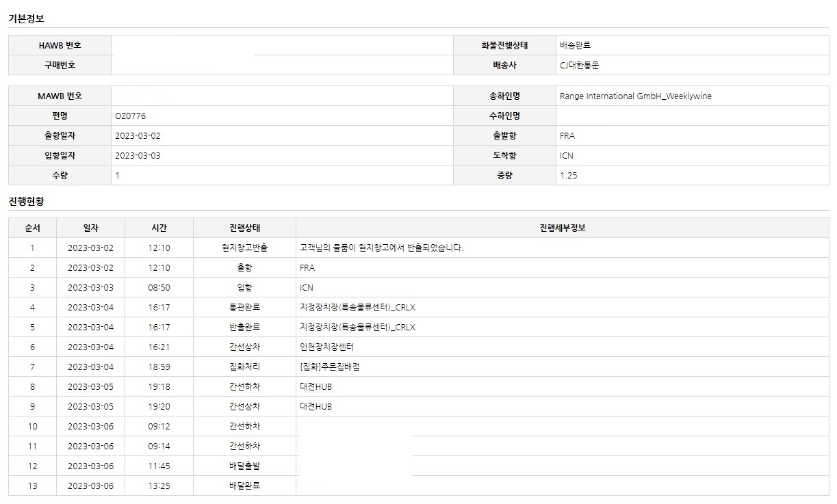Click the [집화]주문집배점 detail text
837x504 pixels.
tap(329, 367)
